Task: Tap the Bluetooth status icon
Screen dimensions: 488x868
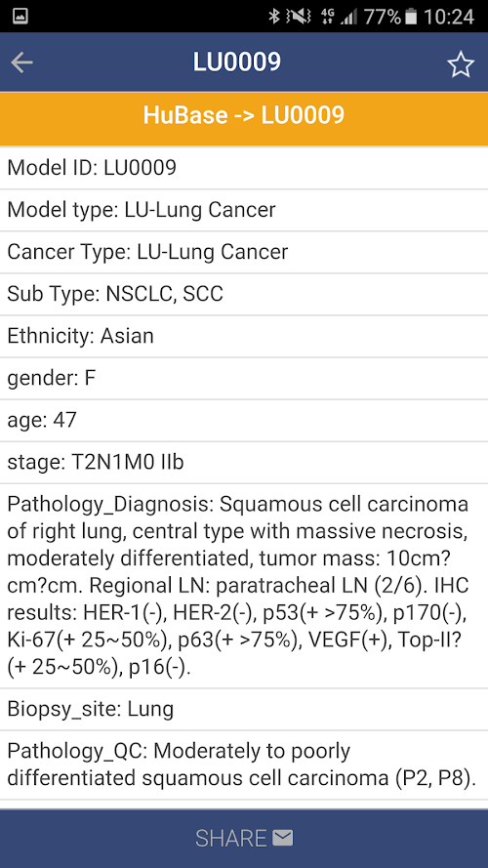Action: tap(274, 17)
